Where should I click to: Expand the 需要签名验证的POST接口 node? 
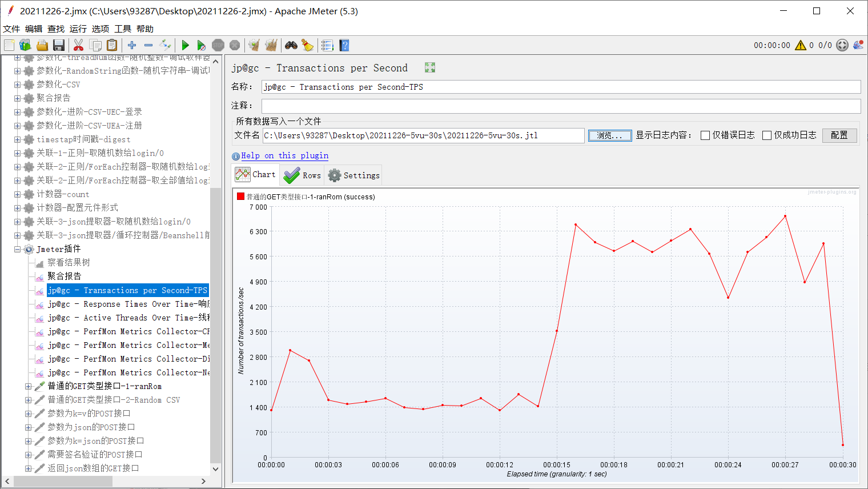click(28, 455)
